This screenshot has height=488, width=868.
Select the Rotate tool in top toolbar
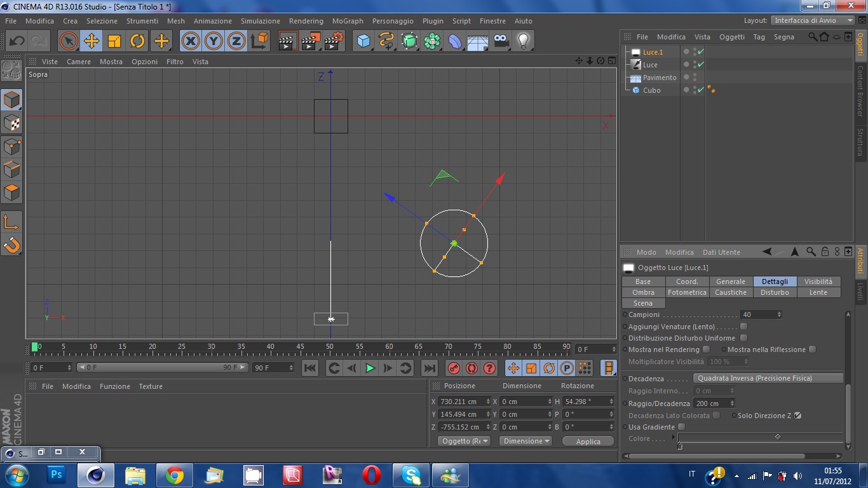pos(137,41)
